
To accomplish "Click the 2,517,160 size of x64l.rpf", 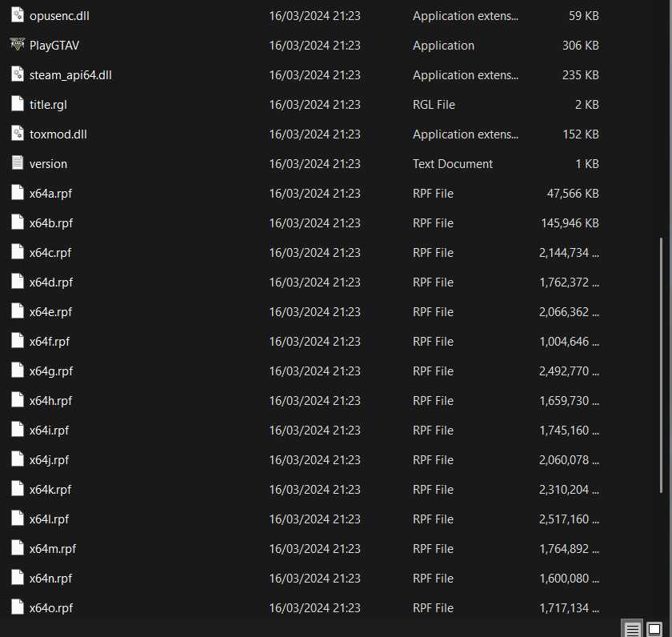I will click(569, 519).
